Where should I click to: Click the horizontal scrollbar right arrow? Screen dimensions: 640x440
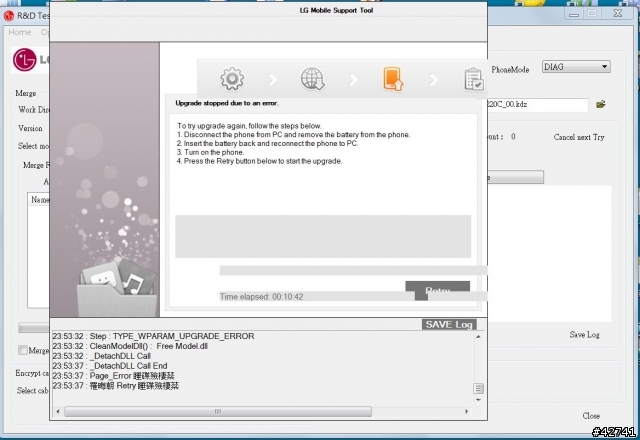tap(466, 411)
